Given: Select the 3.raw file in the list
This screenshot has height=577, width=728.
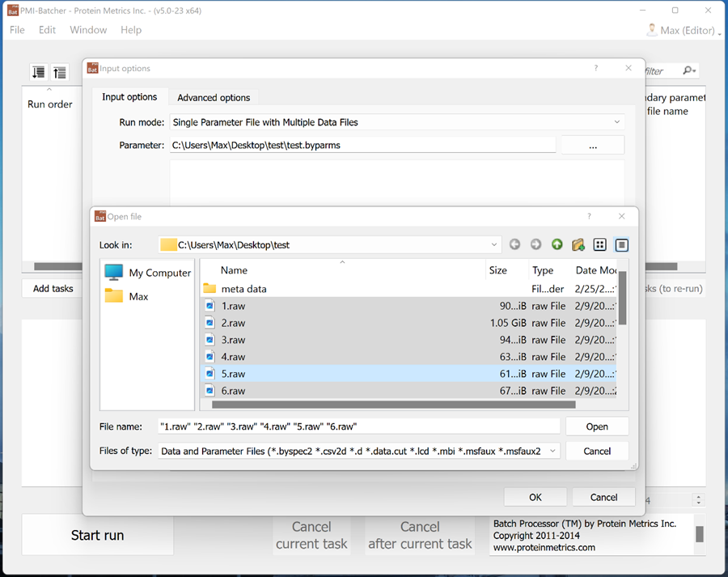Looking at the screenshot, I should tap(234, 340).
